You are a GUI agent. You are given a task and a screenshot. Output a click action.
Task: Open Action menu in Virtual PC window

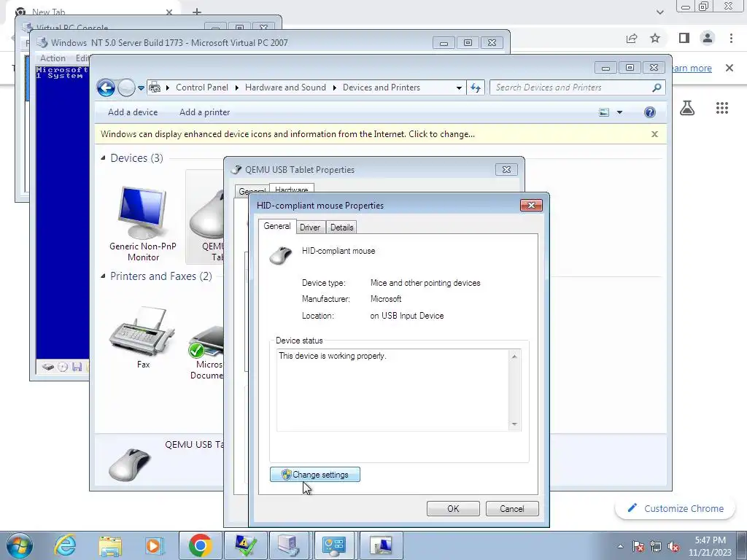pyautogui.click(x=53, y=58)
